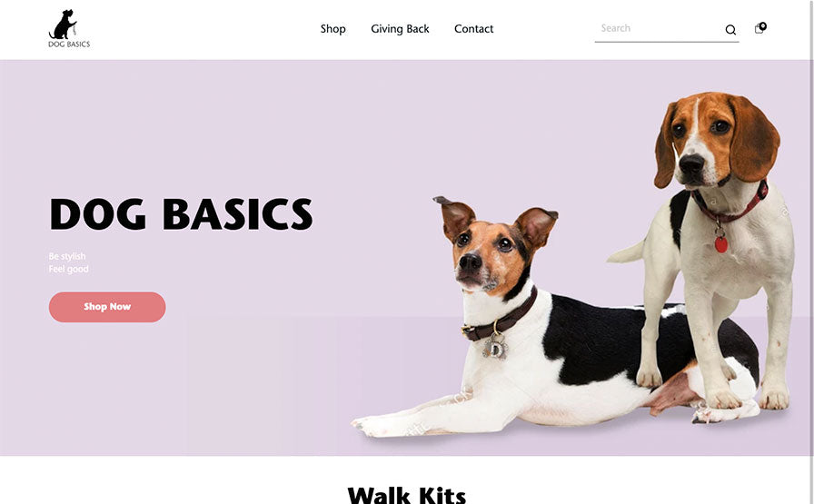Open the shopping bag cart icon
The height and width of the screenshot is (504, 814).
click(x=759, y=29)
